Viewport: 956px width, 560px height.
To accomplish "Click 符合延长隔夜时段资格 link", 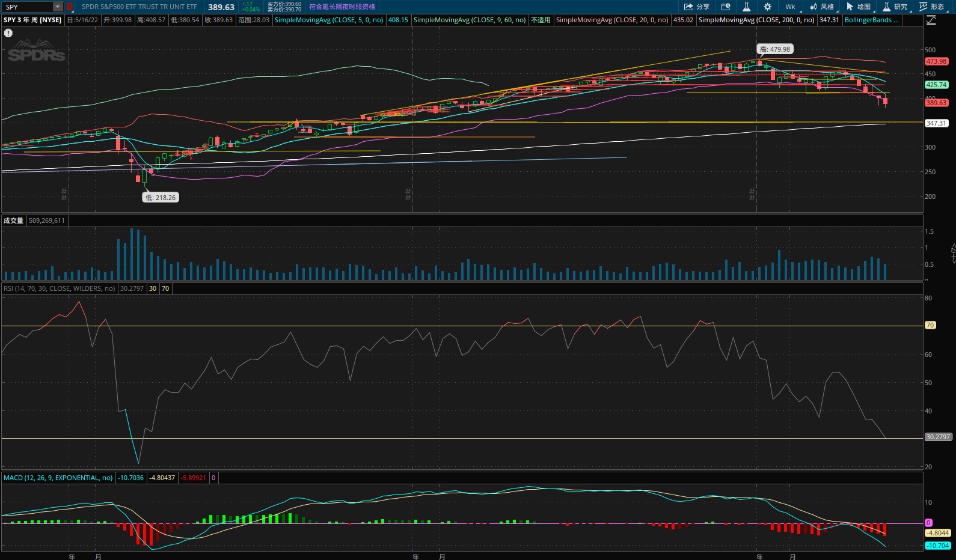I will click(x=342, y=7).
